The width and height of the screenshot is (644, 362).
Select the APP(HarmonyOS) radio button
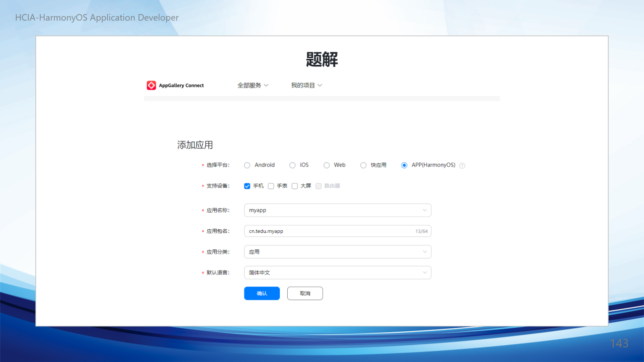(405, 165)
